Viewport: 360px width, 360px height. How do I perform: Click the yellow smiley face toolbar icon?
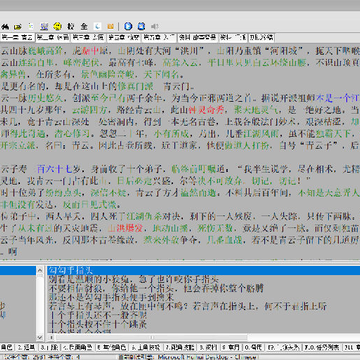57,26
